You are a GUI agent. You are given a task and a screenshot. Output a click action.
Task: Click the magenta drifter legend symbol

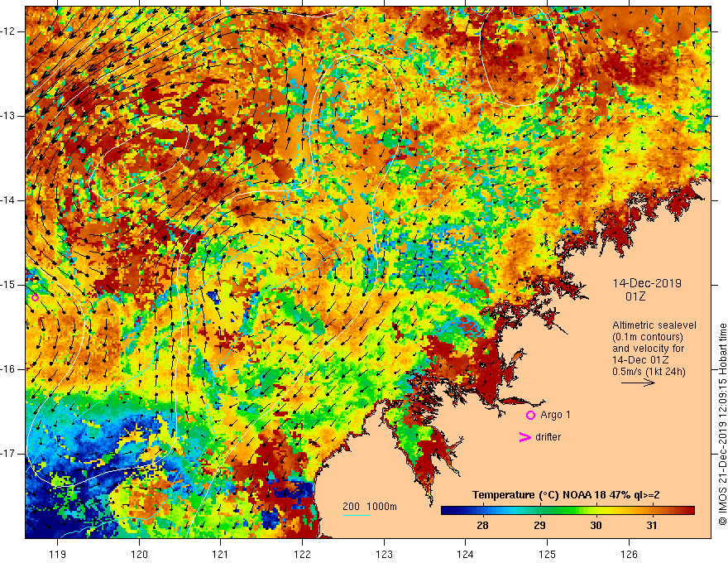point(524,437)
